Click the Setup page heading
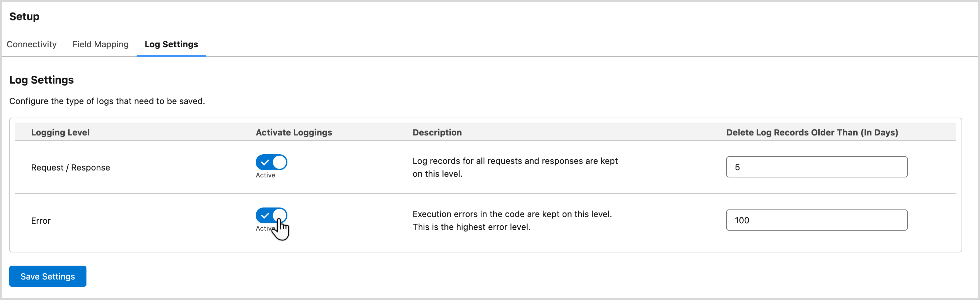 (x=24, y=17)
